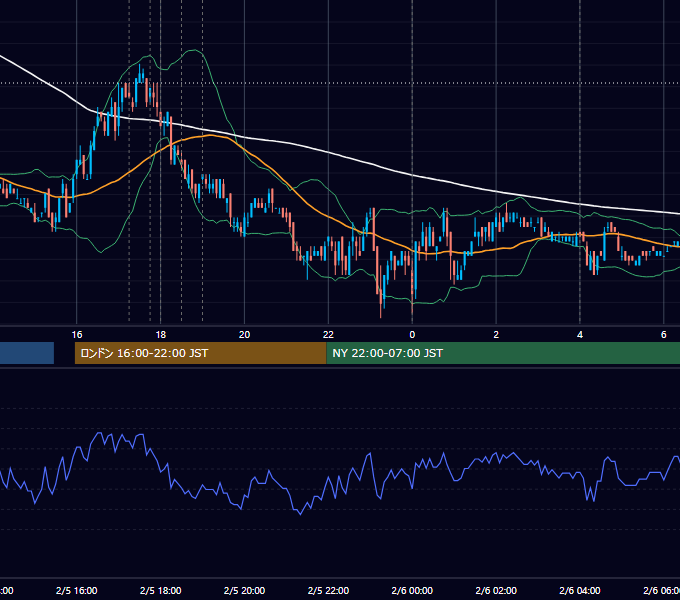The height and width of the screenshot is (600, 680).
Task: Click the 20 hour label on price chart axis
Action: tap(245, 335)
